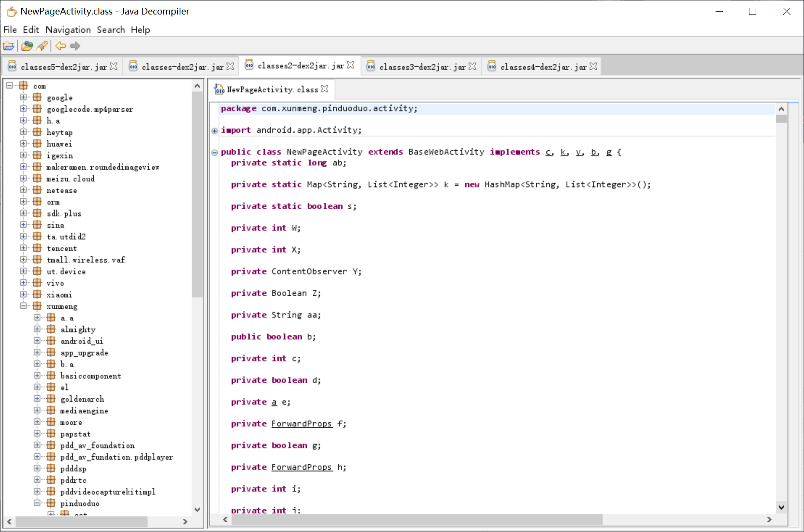Close the classes2-dex2jar.jar tab
Viewport: 804px width, 532px height.
click(x=351, y=65)
